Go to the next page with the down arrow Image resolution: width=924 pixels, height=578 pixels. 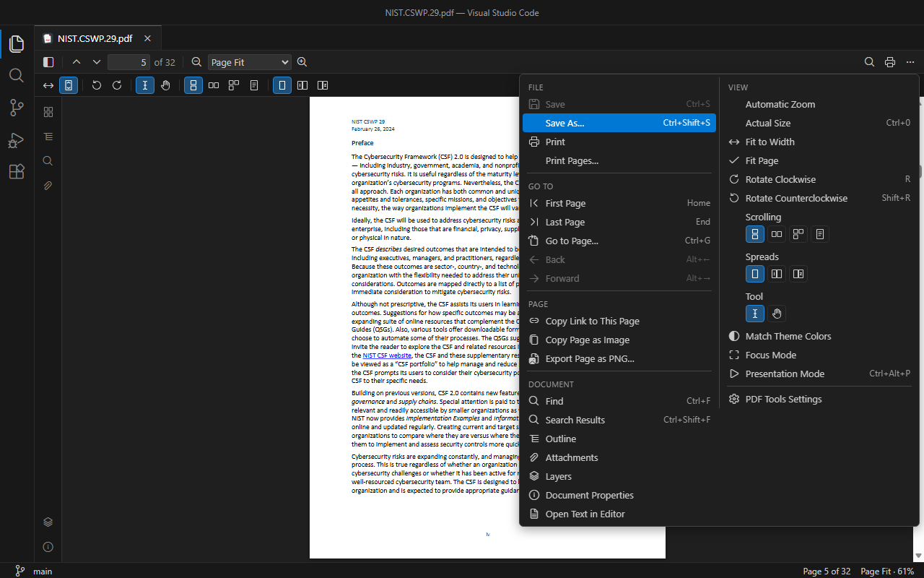(x=97, y=62)
